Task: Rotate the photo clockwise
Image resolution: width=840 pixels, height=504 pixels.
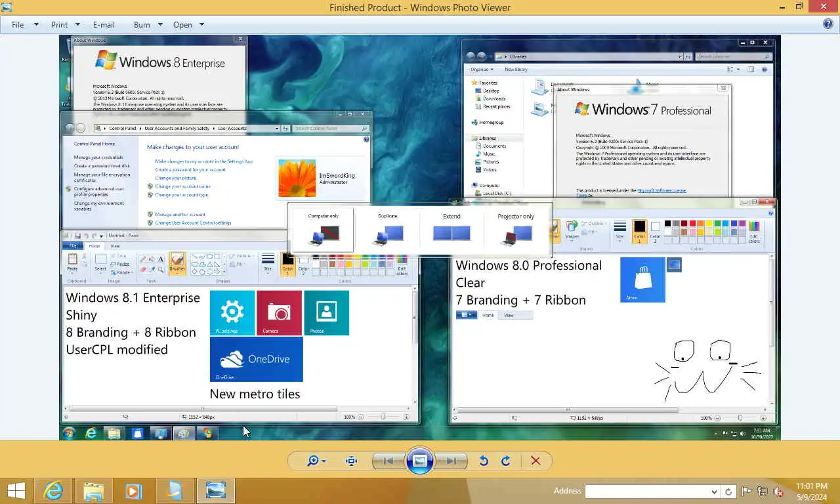Action: (506, 461)
